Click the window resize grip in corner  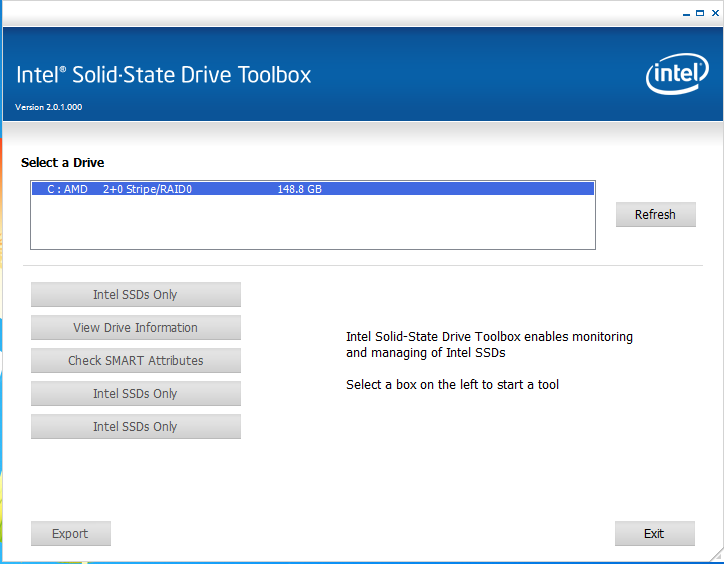coord(717,556)
